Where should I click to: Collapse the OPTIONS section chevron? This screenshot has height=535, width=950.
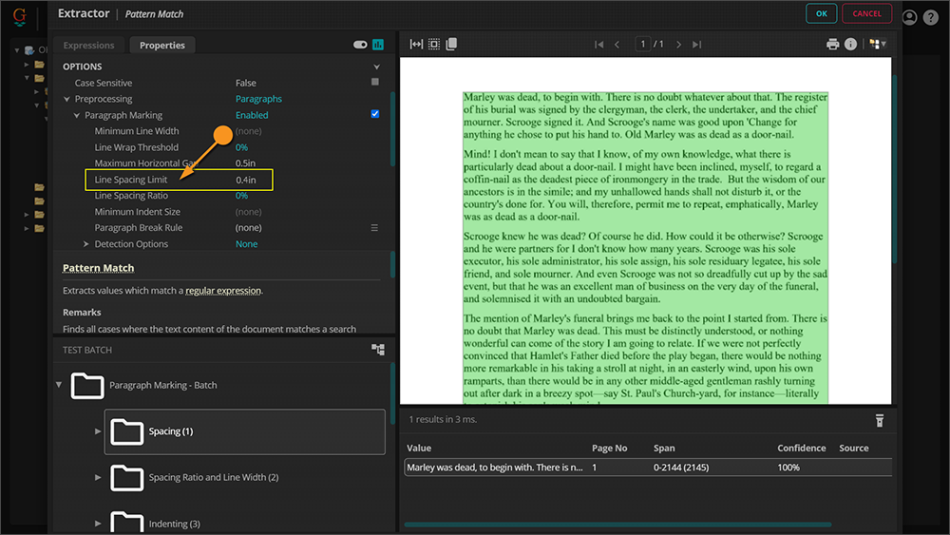377,67
